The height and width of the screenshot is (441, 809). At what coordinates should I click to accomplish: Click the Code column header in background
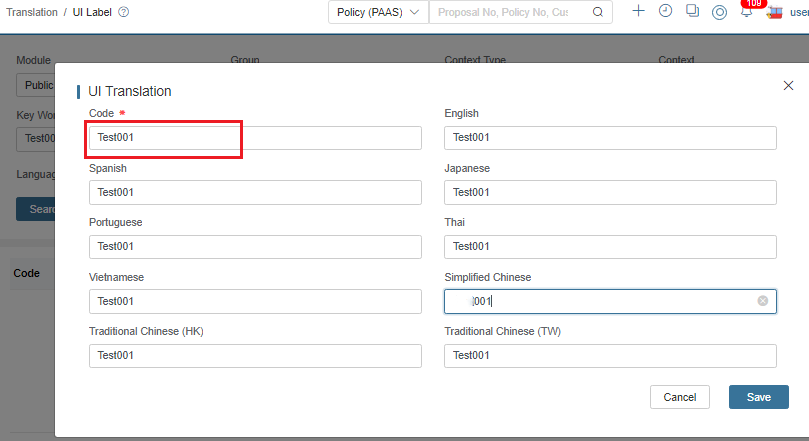[26, 273]
